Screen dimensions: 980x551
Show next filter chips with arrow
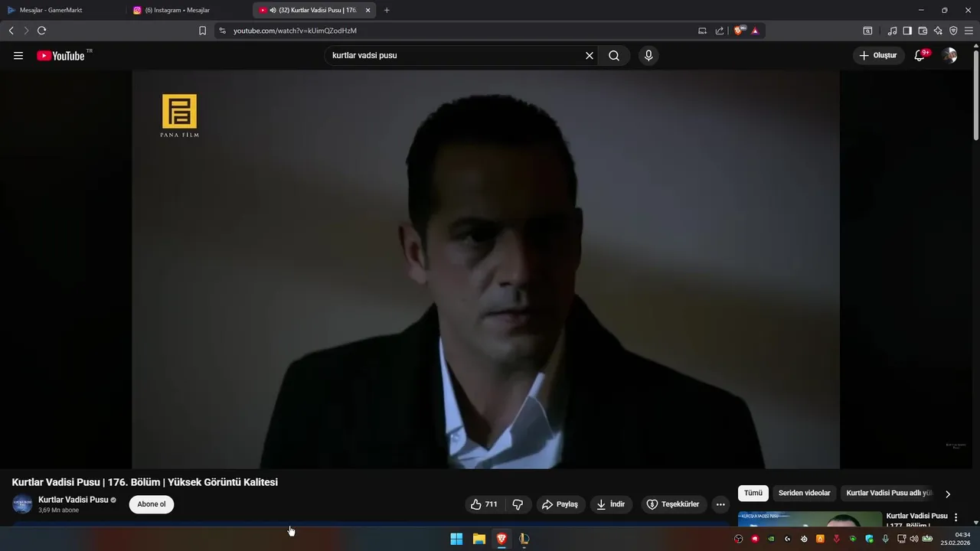point(948,494)
